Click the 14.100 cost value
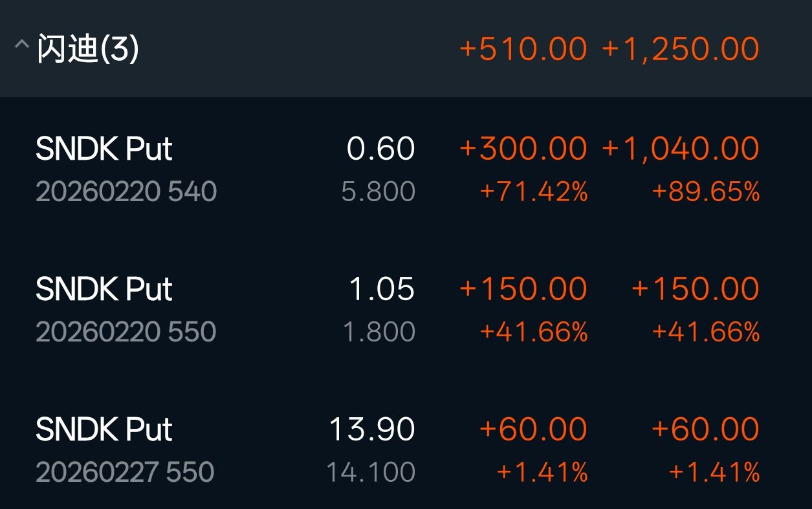Viewport: 812px width, 509px height. 370,472
